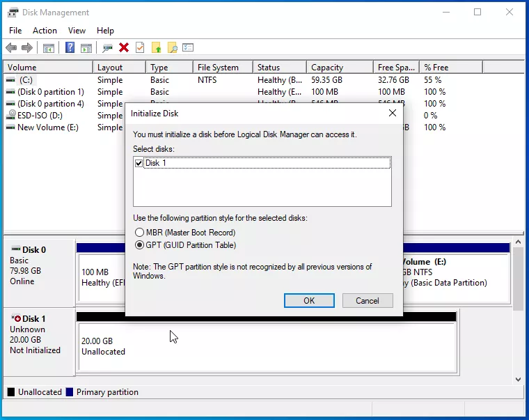Viewport: 529px width, 420px height.
Task: Open the Action menu
Action: 45,31
